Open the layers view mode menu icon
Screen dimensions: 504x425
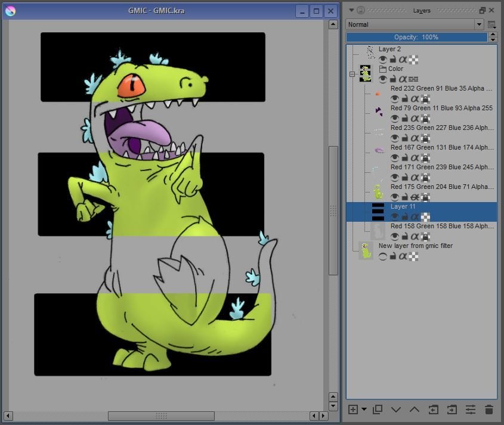point(492,24)
